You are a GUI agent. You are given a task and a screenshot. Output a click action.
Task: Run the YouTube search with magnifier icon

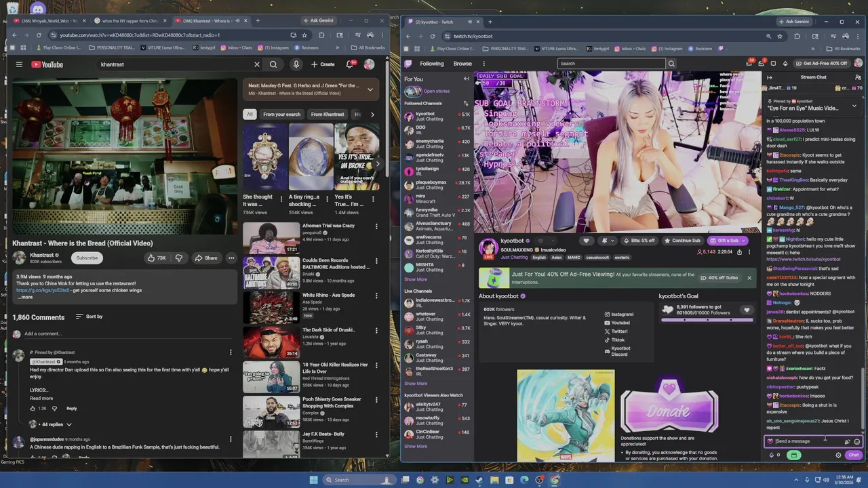[x=273, y=64]
